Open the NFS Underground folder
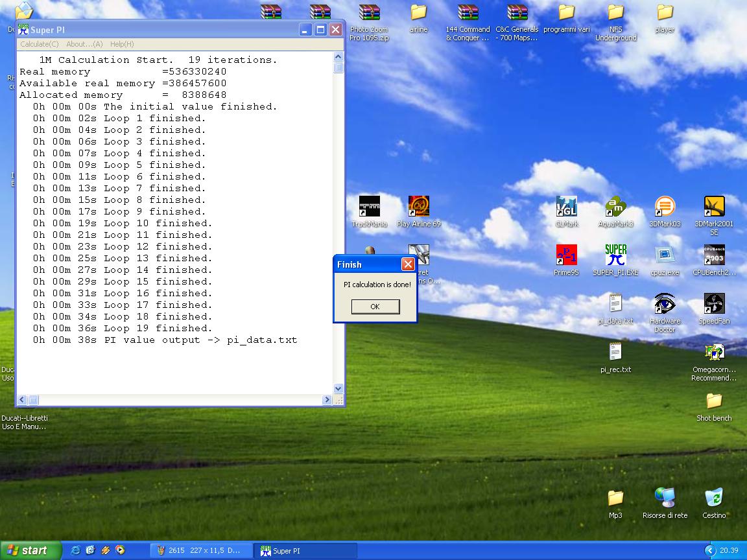This screenshot has width=747, height=560. pos(615,22)
